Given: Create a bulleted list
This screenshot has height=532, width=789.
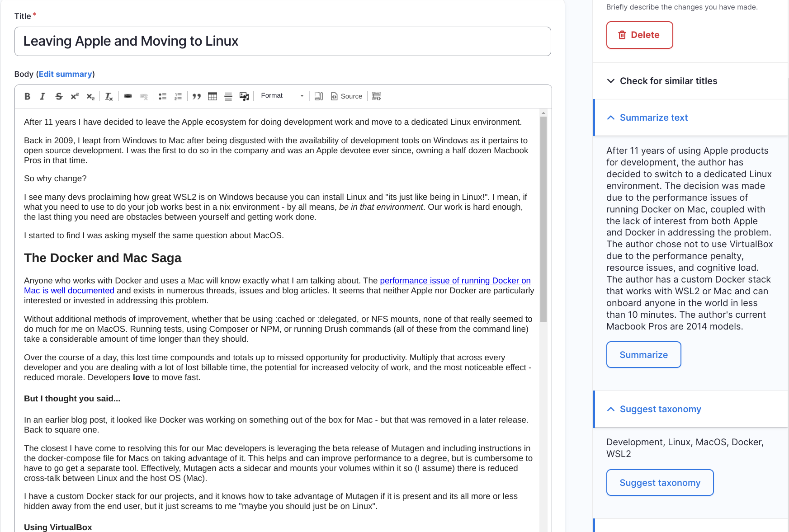Looking at the screenshot, I should point(162,96).
